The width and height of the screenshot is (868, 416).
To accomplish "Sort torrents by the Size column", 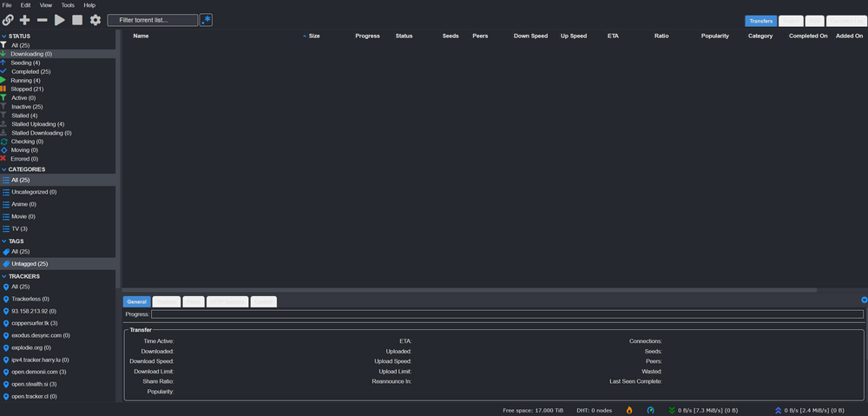I will click(314, 36).
